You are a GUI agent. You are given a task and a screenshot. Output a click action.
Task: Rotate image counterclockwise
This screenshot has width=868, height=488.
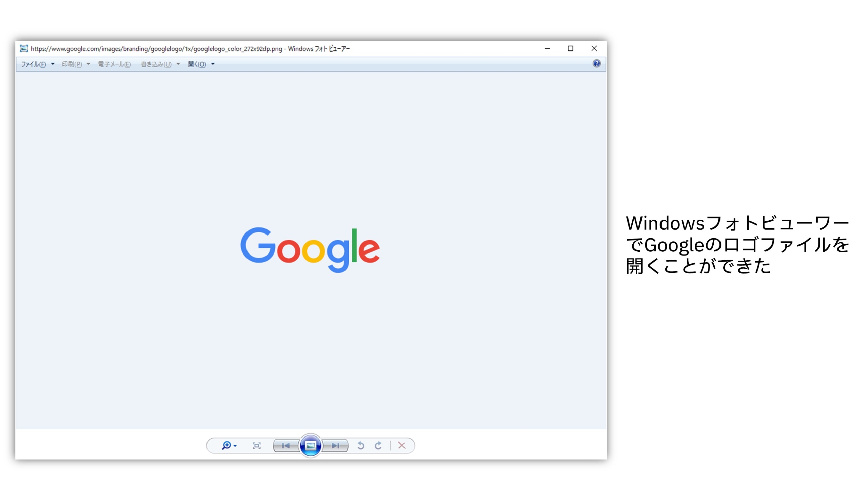point(361,445)
